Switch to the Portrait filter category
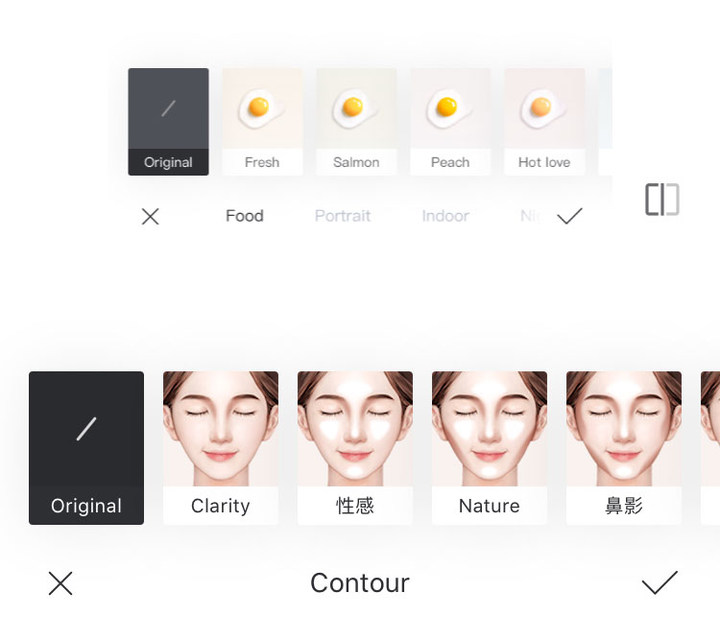 click(x=343, y=216)
